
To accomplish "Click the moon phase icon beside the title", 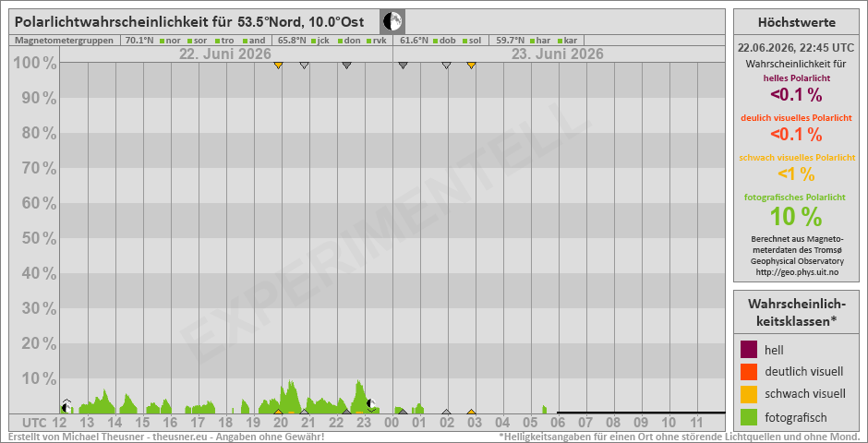I will [393, 22].
